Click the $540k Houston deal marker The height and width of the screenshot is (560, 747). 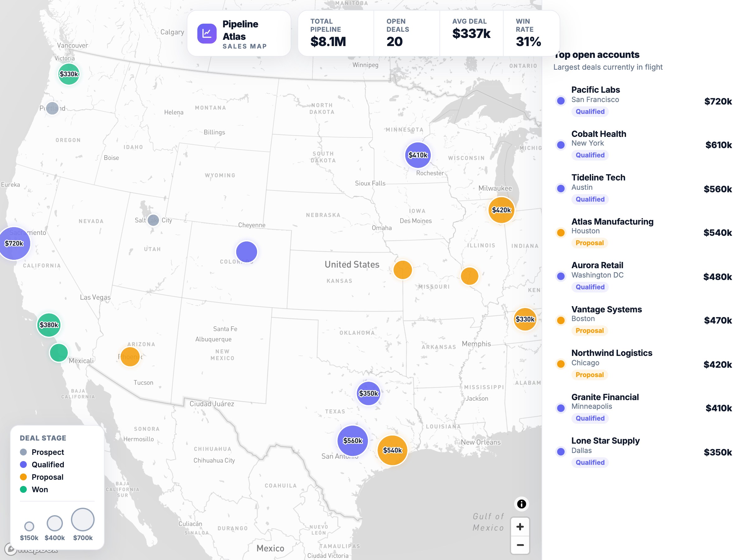(x=392, y=450)
